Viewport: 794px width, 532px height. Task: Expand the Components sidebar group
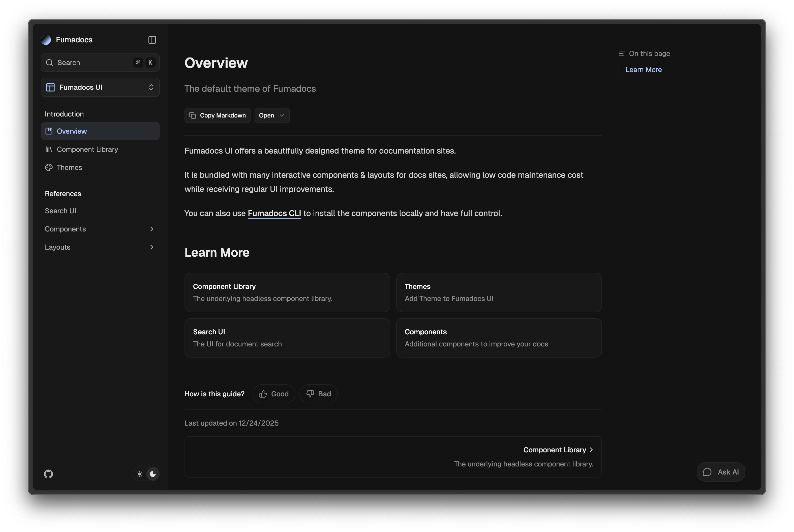[100, 229]
